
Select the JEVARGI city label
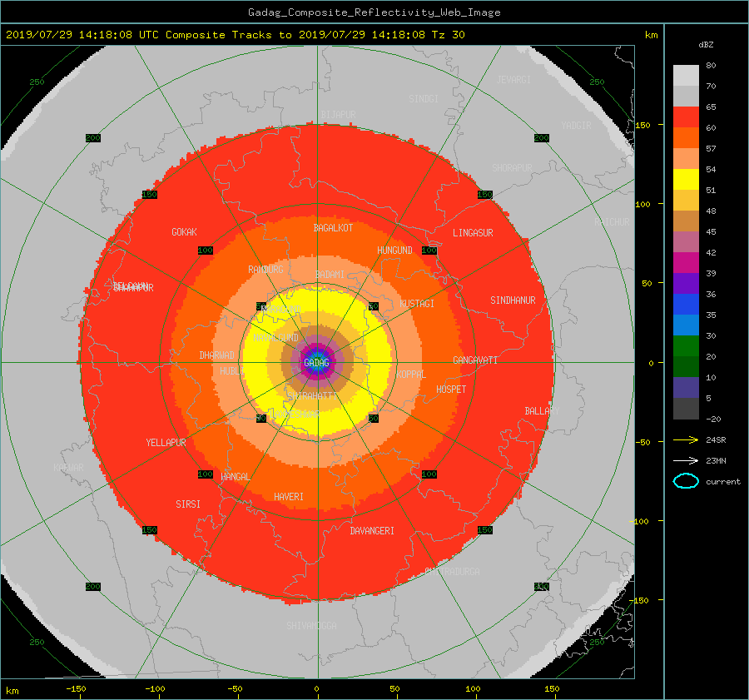click(513, 80)
